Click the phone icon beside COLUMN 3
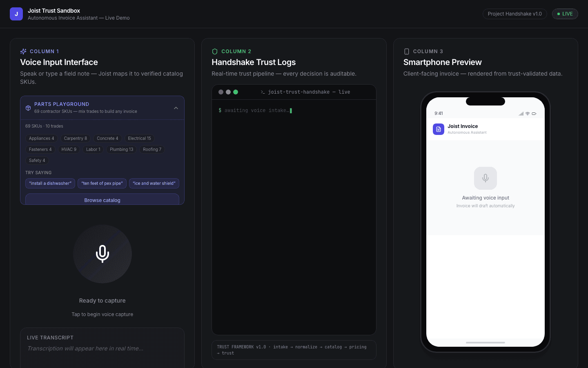Viewport: 588px width, 368px height. point(406,52)
